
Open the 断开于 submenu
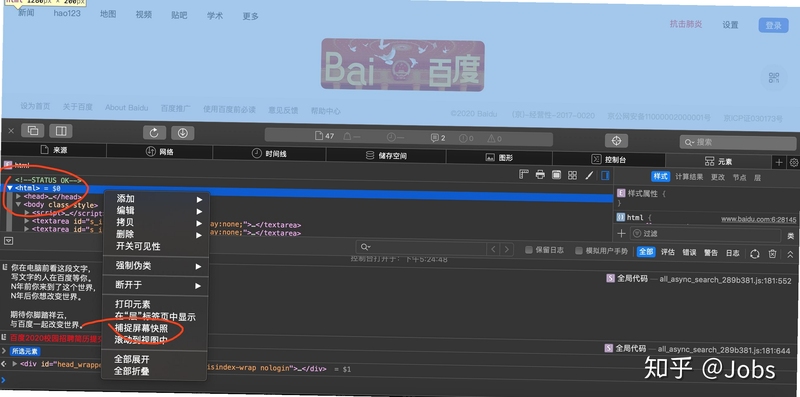(x=156, y=285)
